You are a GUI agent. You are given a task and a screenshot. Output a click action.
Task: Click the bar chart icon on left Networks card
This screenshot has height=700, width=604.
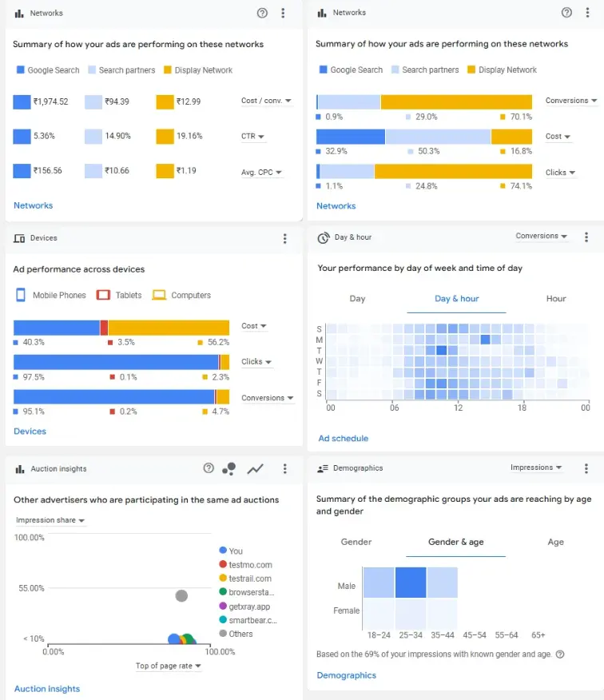point(19,14)
